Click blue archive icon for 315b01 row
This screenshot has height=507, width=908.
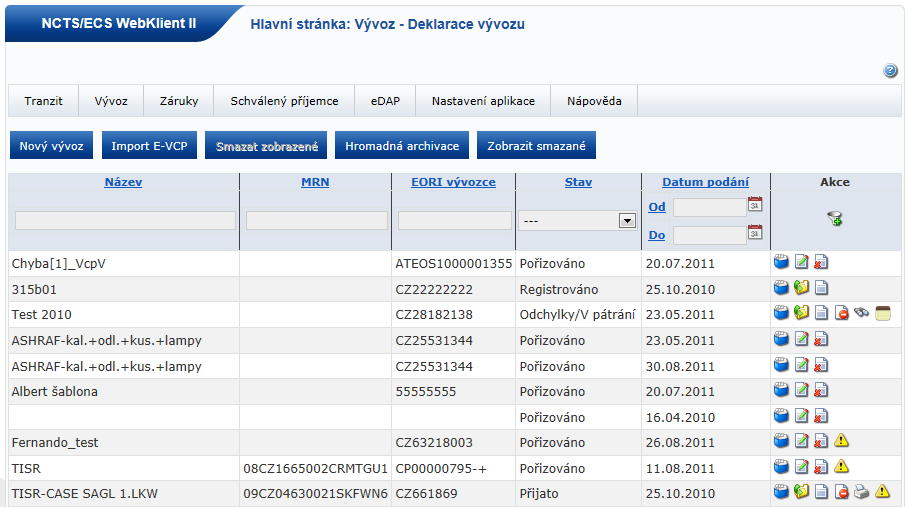click(782, 289)
